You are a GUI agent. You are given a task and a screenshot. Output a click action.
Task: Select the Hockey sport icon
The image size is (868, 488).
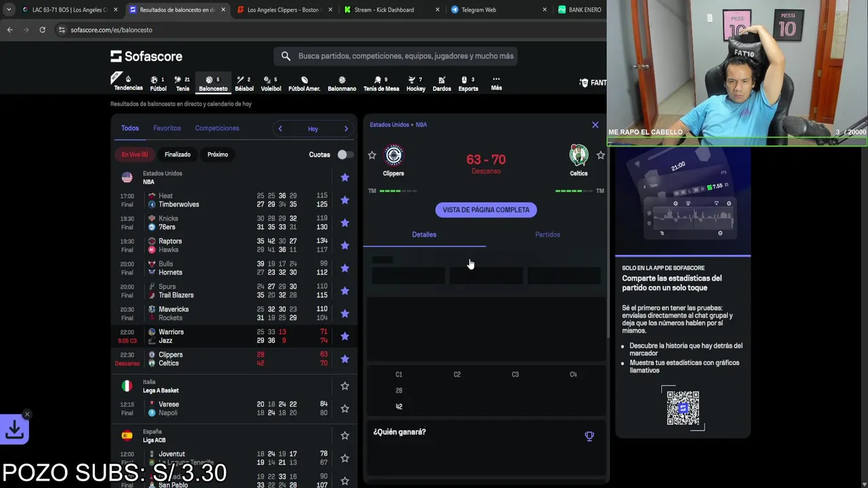tap(416, 83)
